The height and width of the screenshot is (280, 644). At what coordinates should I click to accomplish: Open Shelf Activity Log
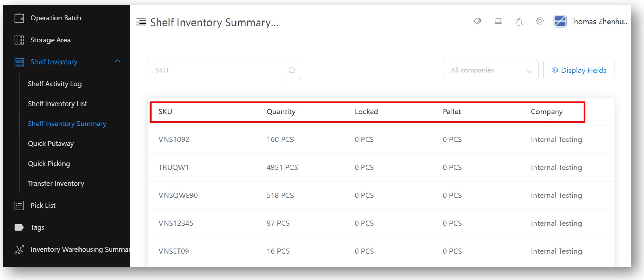pos(55,84)
